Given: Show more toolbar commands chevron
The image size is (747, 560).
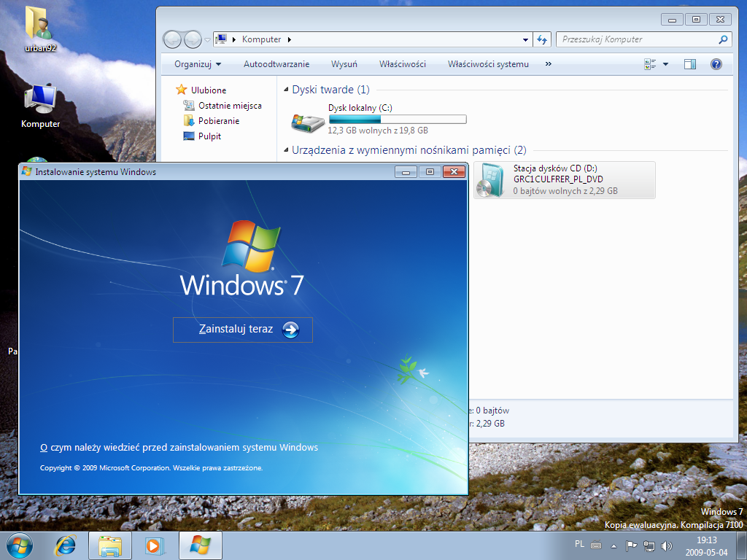Looking at the screenshot, I should (549, 64).
